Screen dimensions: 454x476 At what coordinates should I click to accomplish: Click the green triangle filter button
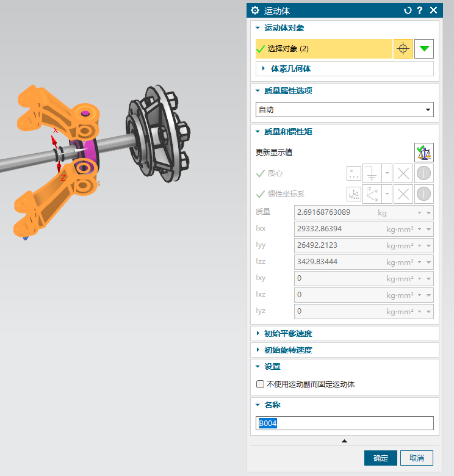tap(423, 49)
